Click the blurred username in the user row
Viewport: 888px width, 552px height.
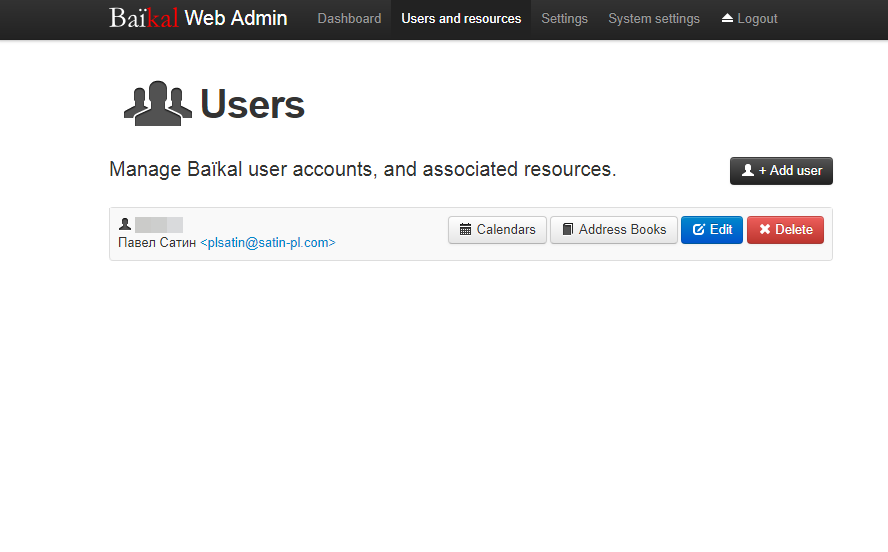[159, 225]
